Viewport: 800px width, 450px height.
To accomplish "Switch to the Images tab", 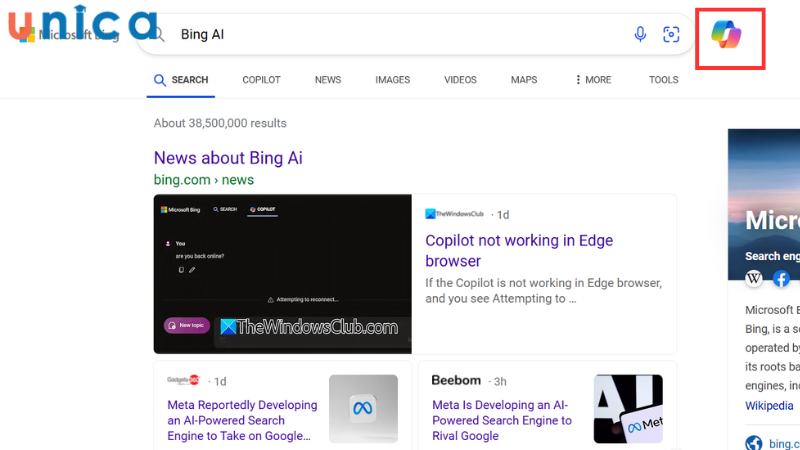I will 393,80.
